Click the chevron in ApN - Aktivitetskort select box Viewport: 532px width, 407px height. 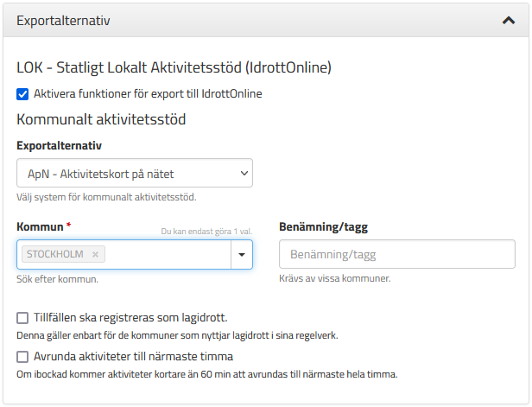[244, 174]
